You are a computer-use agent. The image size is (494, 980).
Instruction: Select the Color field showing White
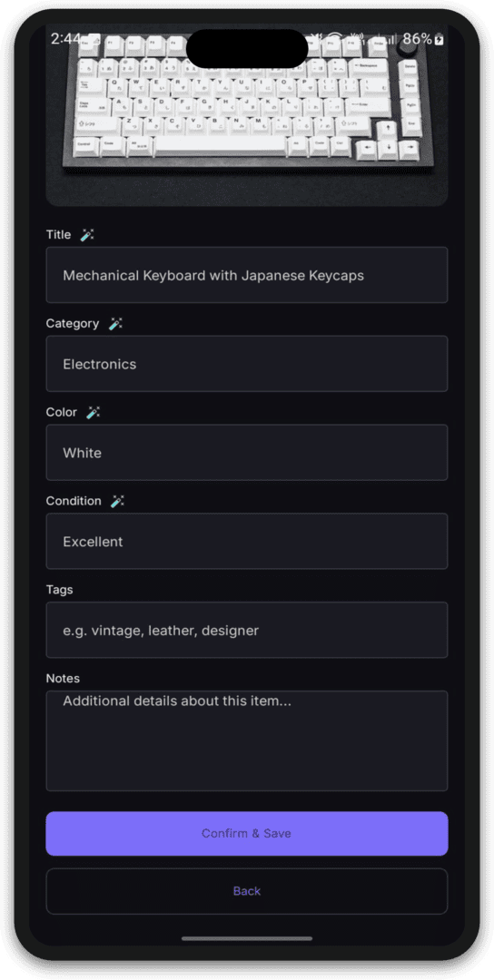pos(247,453)
